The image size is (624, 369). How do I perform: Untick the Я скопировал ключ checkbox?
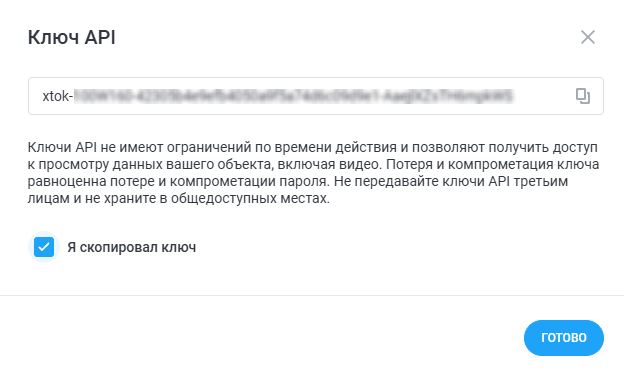point(44,247)
